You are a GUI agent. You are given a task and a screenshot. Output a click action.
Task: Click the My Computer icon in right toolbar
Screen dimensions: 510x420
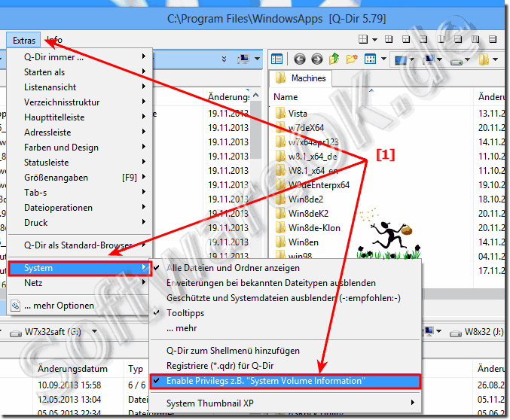429,59
